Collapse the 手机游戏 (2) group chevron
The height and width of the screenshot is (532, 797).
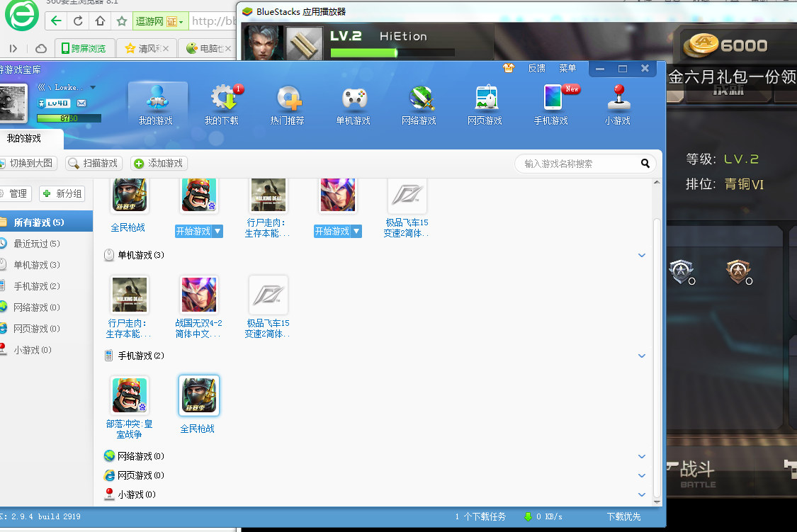[642, 356]
